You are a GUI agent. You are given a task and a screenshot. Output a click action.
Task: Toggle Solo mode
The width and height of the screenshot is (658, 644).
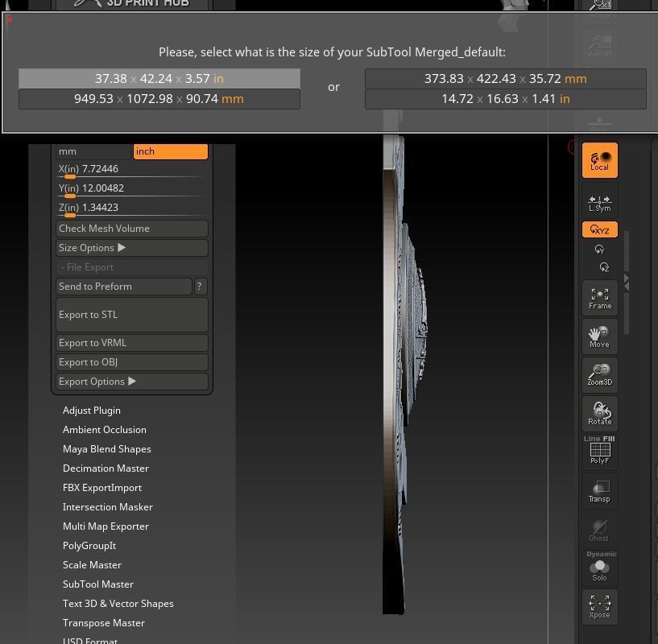click(x=599, y=568)
